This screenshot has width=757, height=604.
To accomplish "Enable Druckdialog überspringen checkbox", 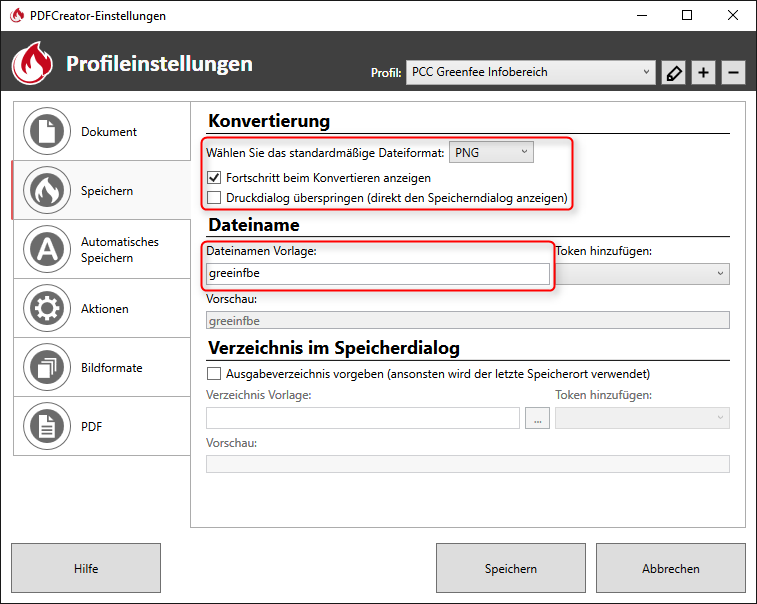I will [214, 198].
